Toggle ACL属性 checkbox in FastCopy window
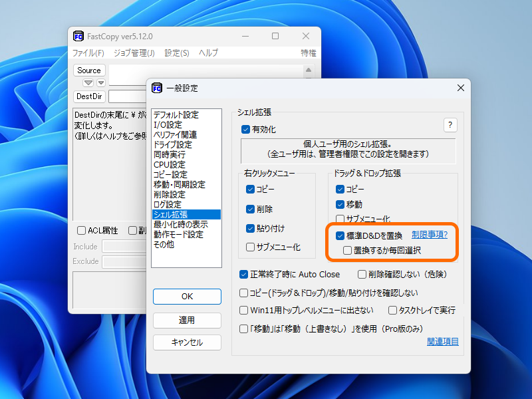 [81, 231]
